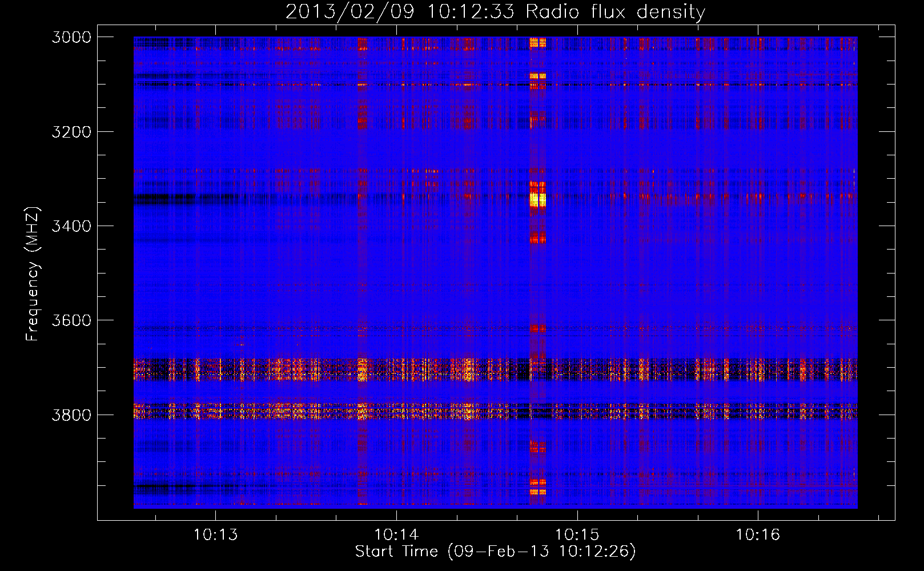
Task: Click the plot title '2013/02/09 10:12:33 Radio flux density'
Action: coord(495,11)
